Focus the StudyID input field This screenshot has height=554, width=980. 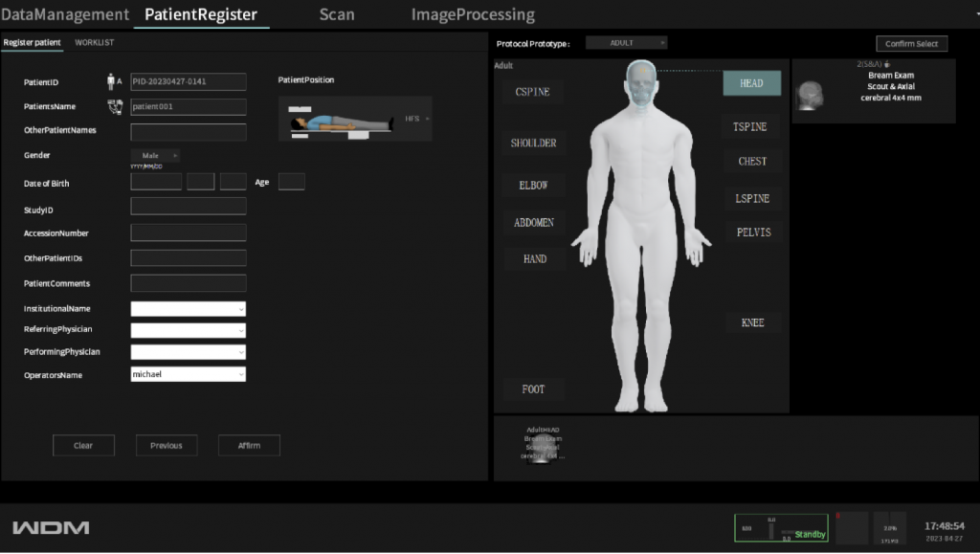pos(189,207)
